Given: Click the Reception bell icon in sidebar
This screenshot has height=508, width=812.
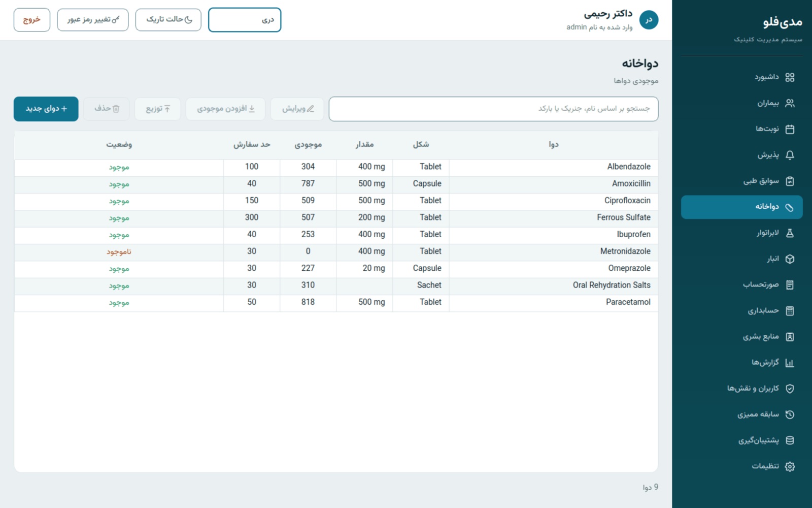Looking at the screenshot, I should coord(790,155).
